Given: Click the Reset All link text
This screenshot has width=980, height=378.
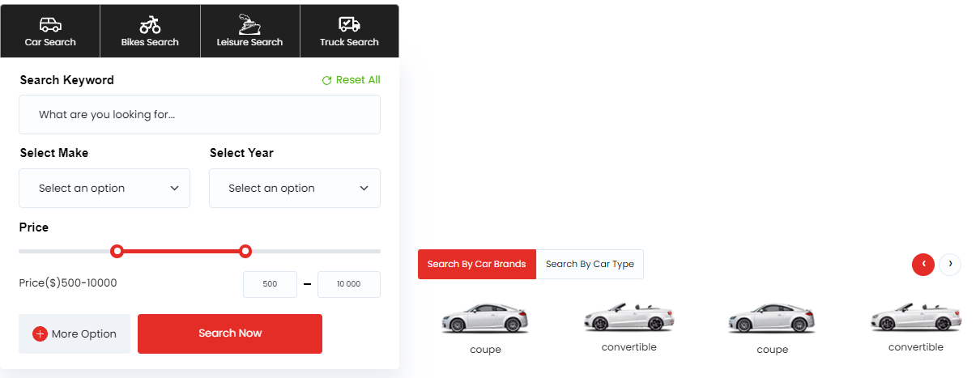Looking at the screenshot, I should tap(358, 80).
